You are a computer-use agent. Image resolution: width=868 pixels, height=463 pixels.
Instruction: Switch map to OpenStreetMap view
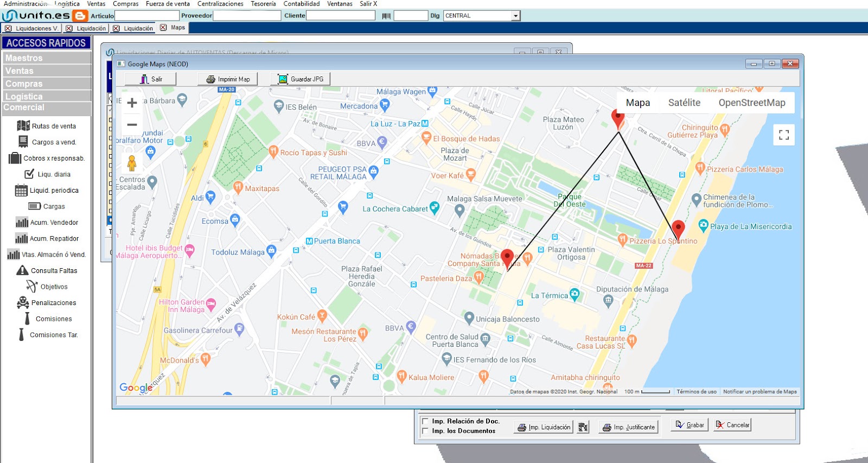(752, 103)
